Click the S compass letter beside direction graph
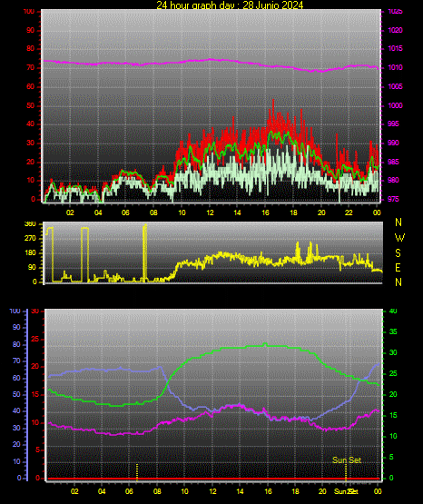423x504 pixels. [398, 253]
